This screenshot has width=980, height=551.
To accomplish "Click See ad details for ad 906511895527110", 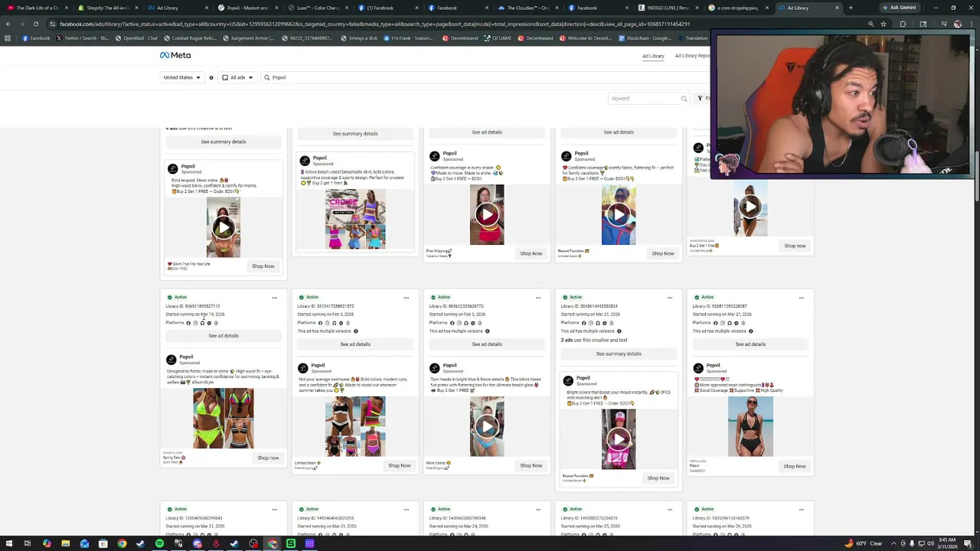I will (224, 336).
